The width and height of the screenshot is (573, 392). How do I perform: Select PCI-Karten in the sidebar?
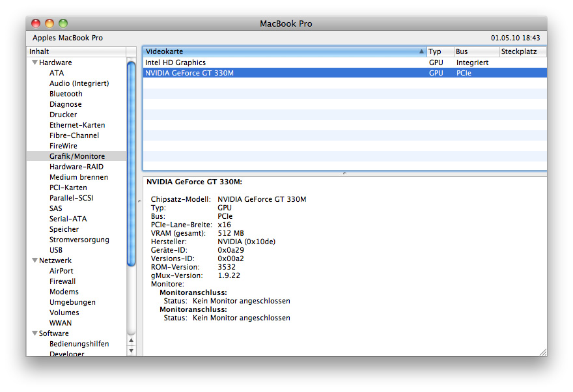tap(68, 188)
